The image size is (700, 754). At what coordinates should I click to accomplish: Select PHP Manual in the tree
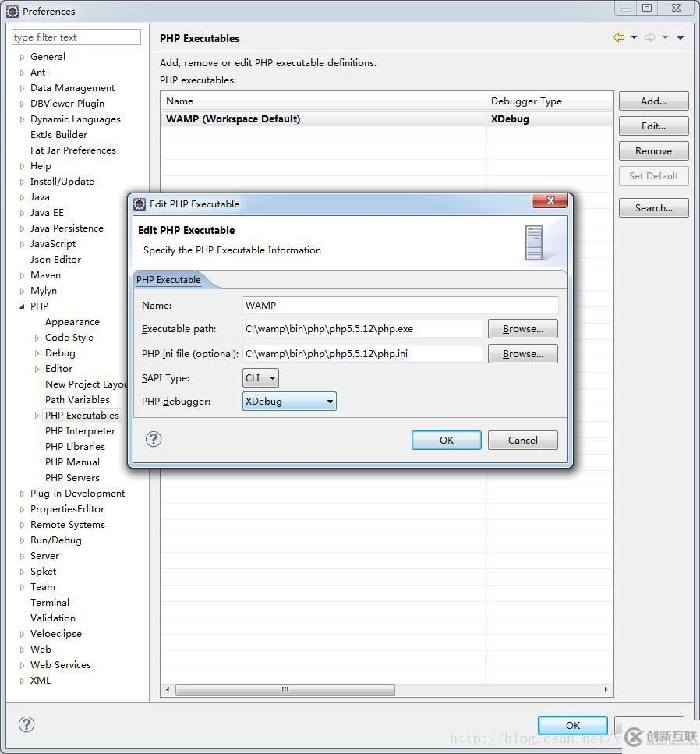tap(72, 462)
